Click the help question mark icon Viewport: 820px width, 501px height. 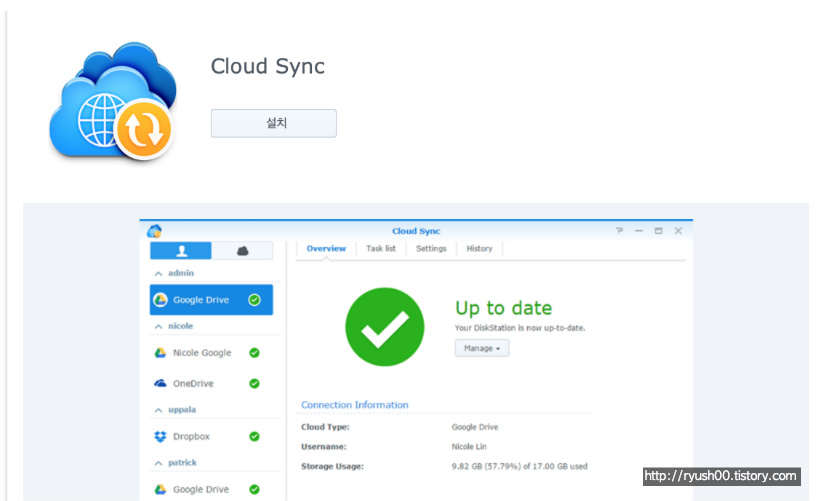(x=619, y=231)
